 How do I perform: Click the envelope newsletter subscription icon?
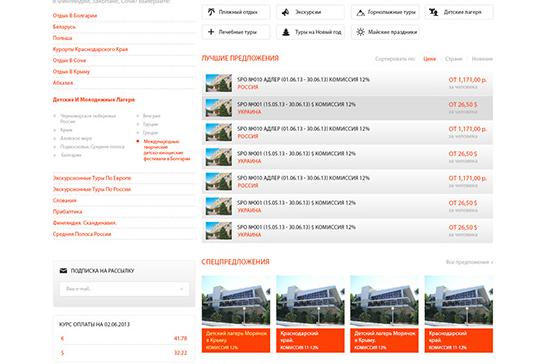(x=63, y=271)
